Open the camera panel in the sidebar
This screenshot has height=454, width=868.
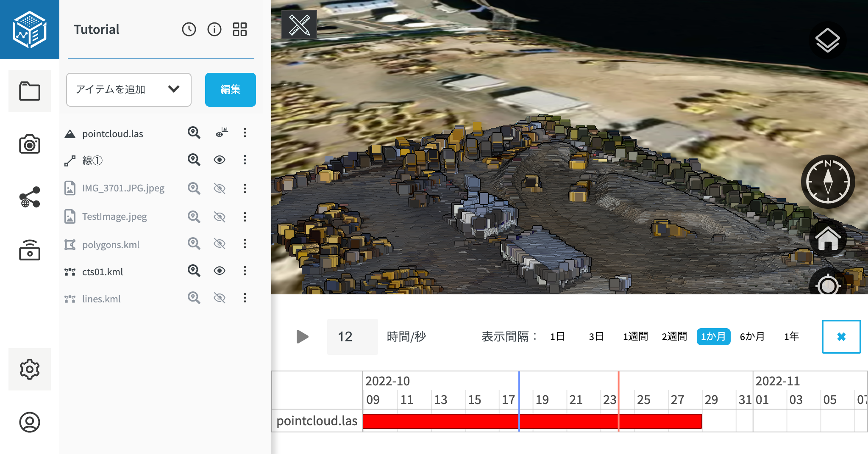click(30, 144)
